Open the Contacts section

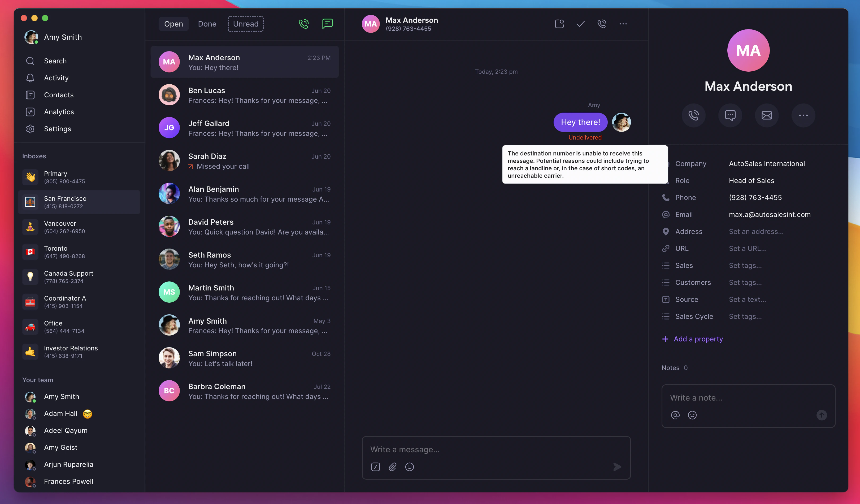click(59, 94)
